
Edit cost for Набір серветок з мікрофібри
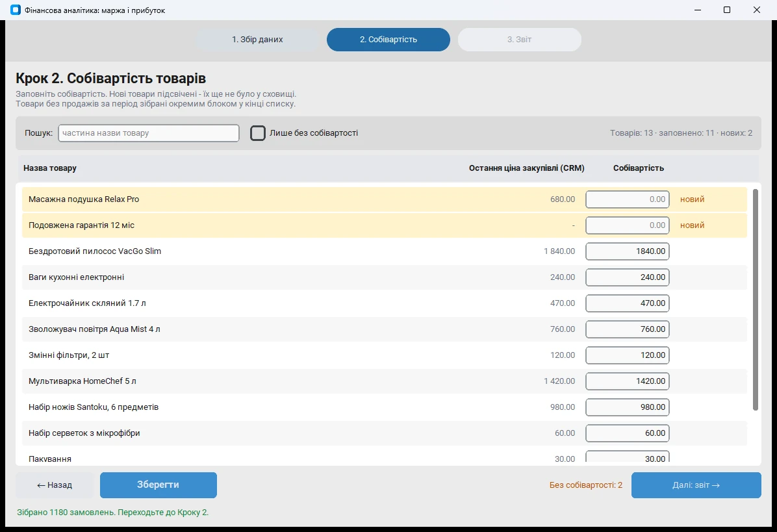tap(628, 433)
